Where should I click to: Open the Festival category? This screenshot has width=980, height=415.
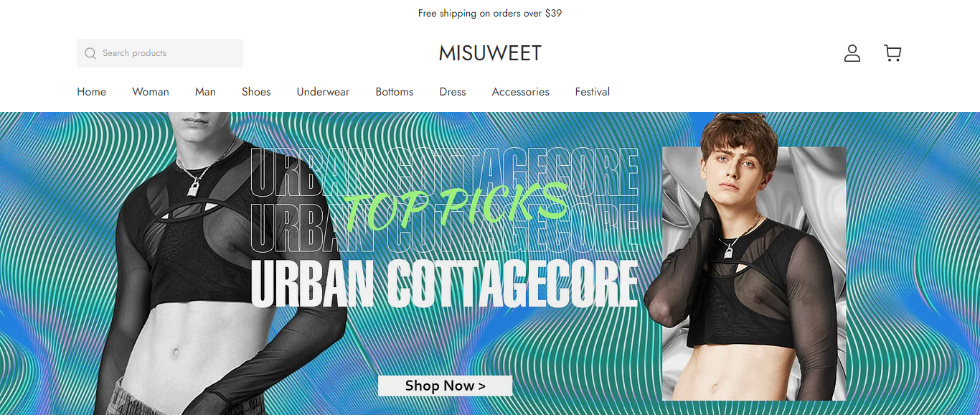pyautogui.click(x=593, y=92)
